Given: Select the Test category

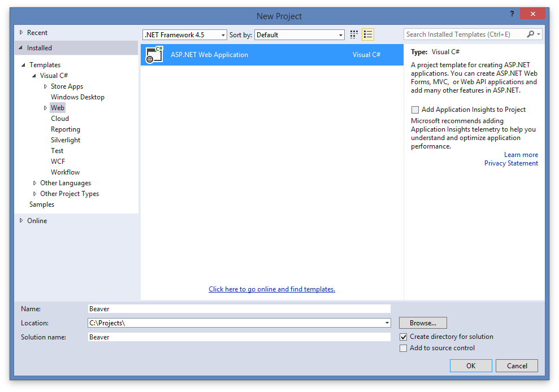Looking at the screenshot, I should pyautogui.click(x=57, y=151).
